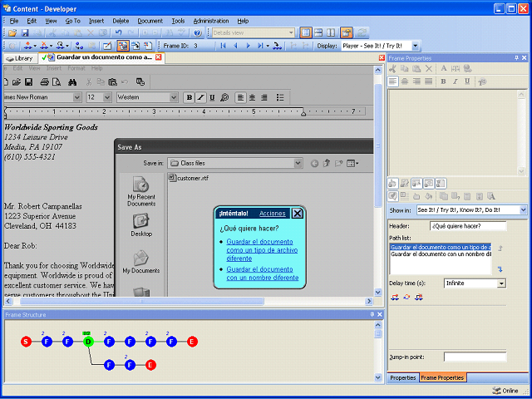Open the Tools menu
Viewport: 532px width, 399px height.
tap(178, 21)
